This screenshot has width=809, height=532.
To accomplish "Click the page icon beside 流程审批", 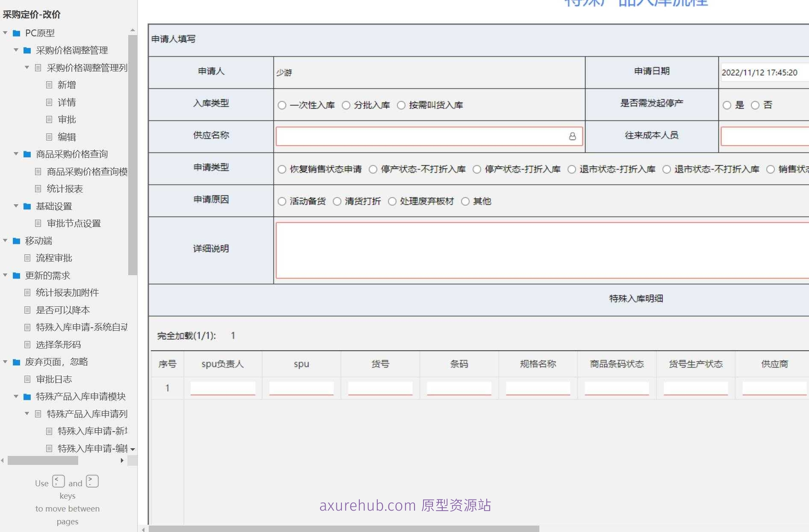I will (x=27, y=258).
